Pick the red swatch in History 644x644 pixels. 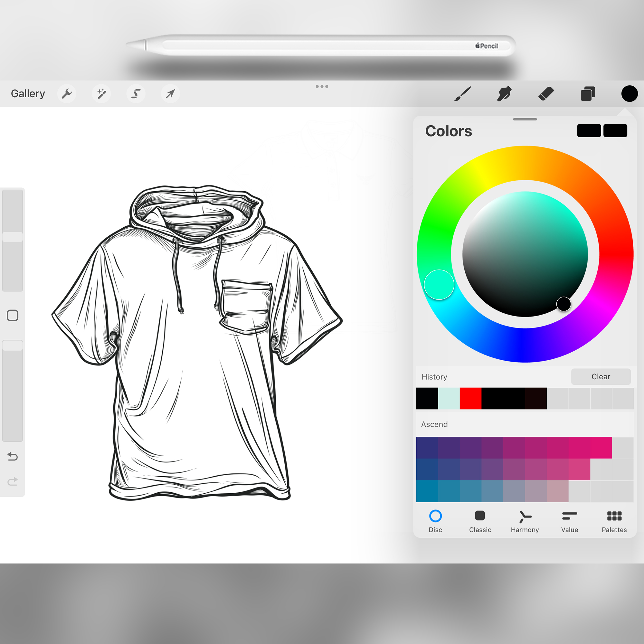click(470, 398)
